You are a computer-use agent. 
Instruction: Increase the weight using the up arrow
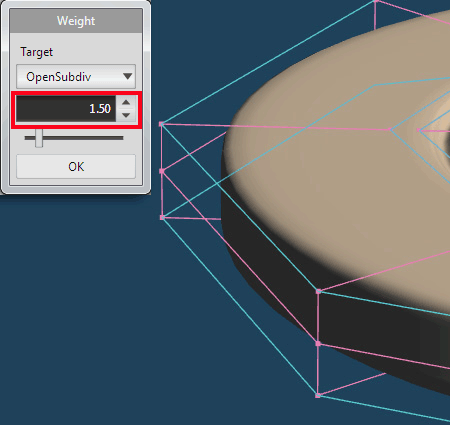pos(126,102)
